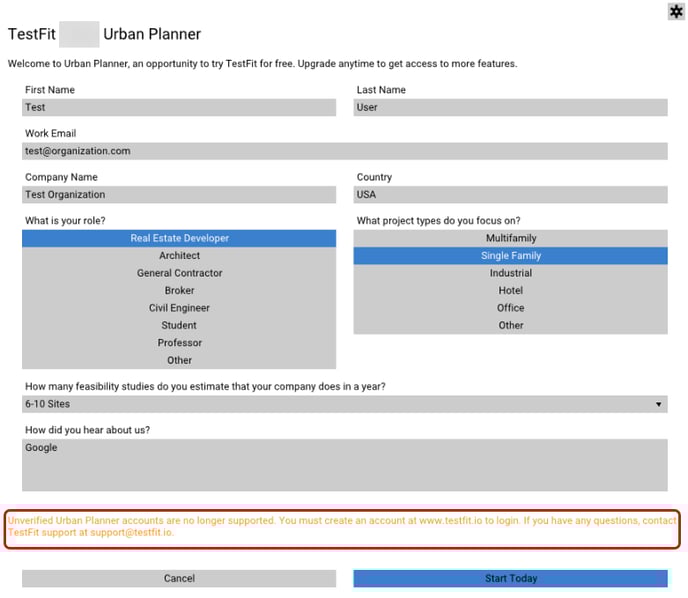Toggle Hotel project type

pyautogui.click(x=510, y=290)
